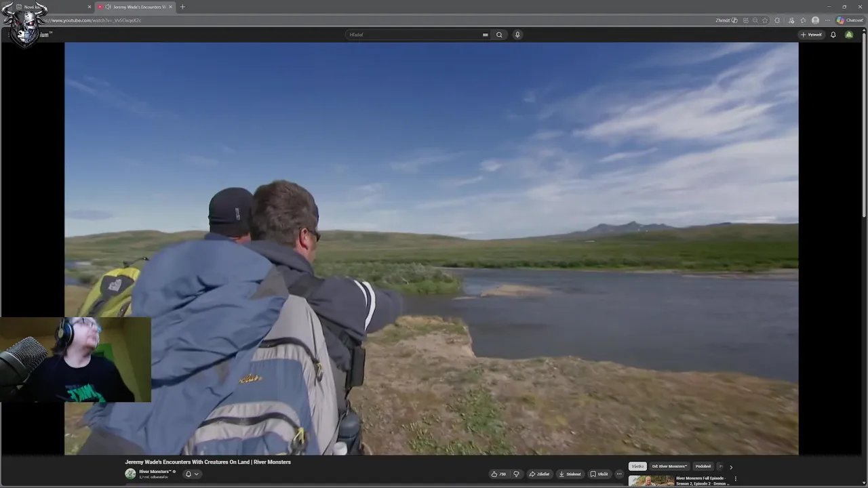This screenshot has width=868, height=488.
Task: Open the browser profile avatar
Action: click(815, 20)
